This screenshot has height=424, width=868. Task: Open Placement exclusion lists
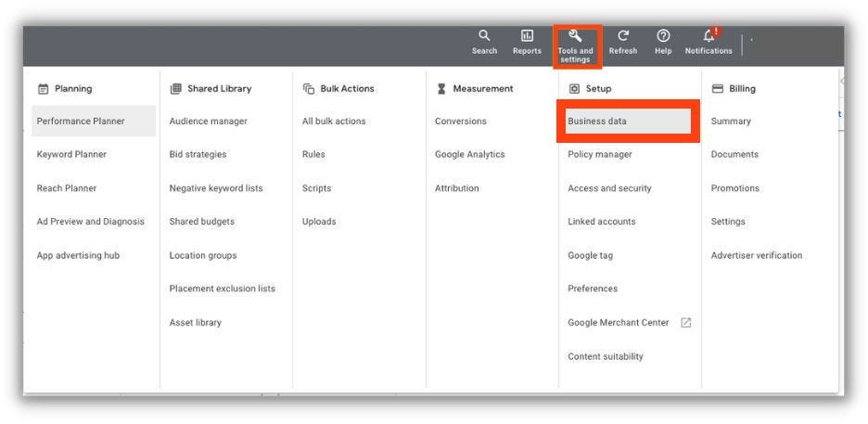click(222, 289)
